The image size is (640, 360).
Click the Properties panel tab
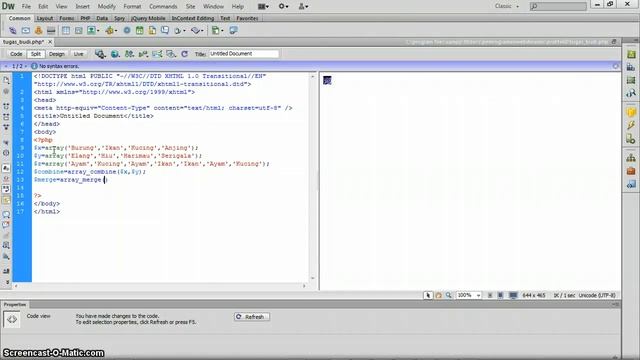(15, 304)
